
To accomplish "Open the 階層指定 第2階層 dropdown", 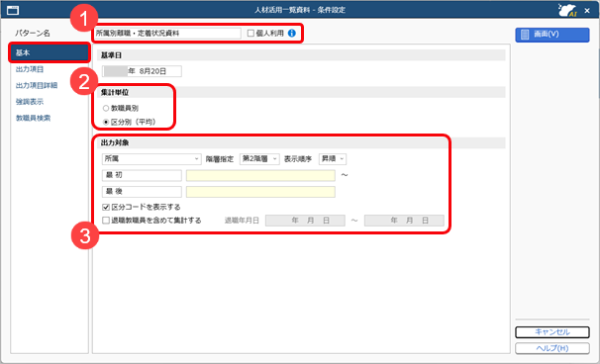I will click(259, 159).
